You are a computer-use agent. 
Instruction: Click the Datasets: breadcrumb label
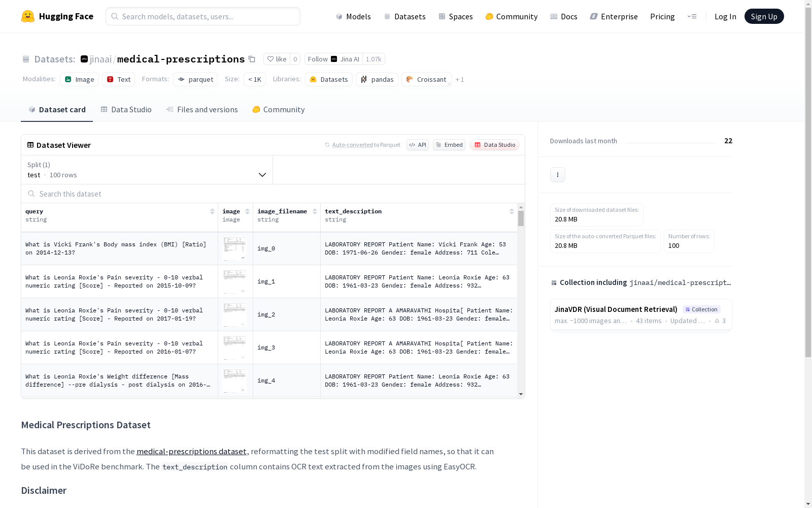[x=55, y=59]
